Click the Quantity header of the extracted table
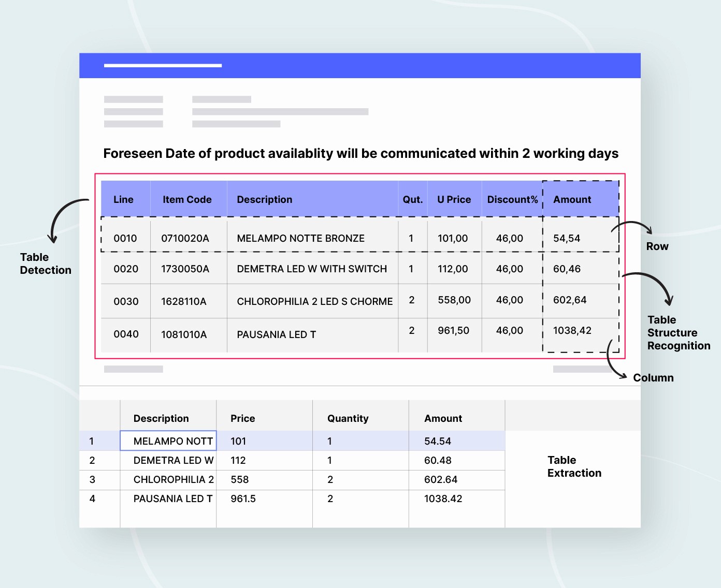The width and height of the screenshot is (721, 588). click(348, 418)
